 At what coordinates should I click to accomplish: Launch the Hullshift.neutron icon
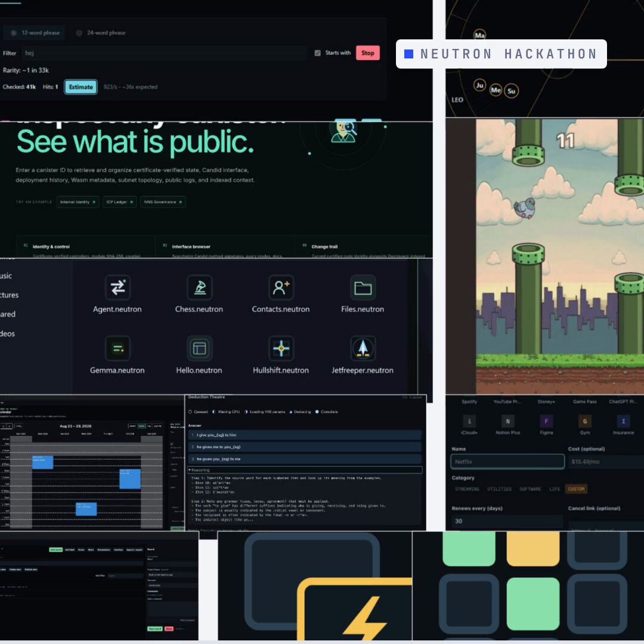coord(281,348)
